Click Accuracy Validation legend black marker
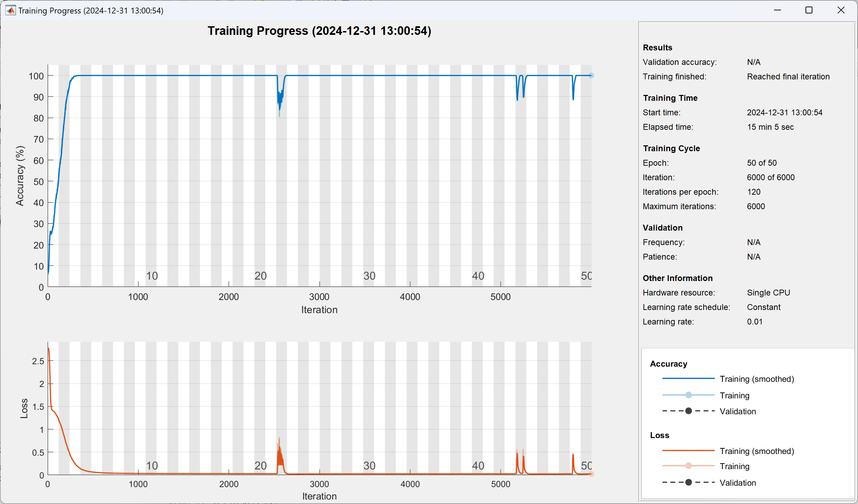The image size is (858, 504). (x=688, y=411)
